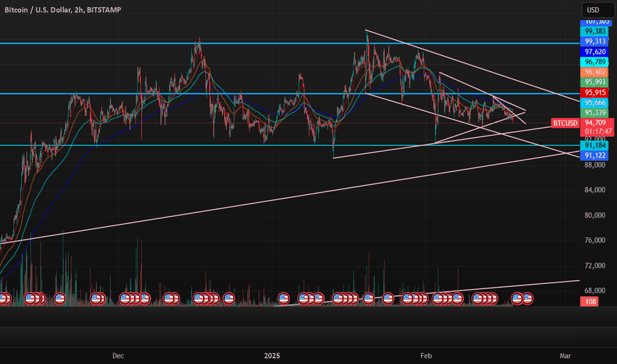This screenshot has height=364, width=617.
Task: Open the rightmost US flag economic event icon
Action: point(527,298)
